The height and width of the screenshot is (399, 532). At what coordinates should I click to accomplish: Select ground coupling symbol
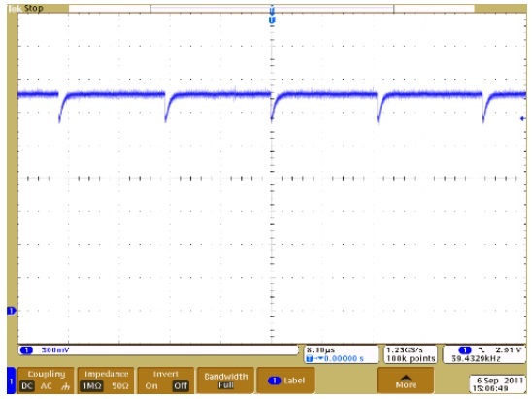(x=65, y=386)
